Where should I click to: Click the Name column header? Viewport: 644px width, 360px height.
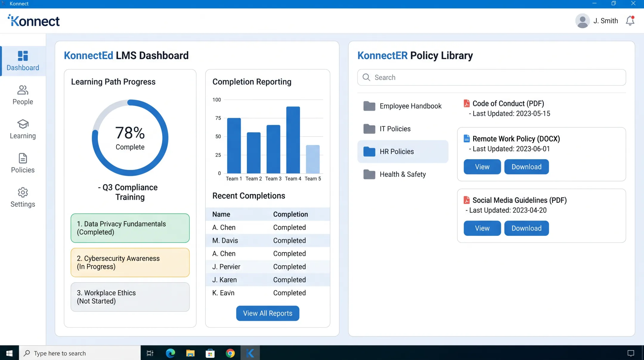221,214
